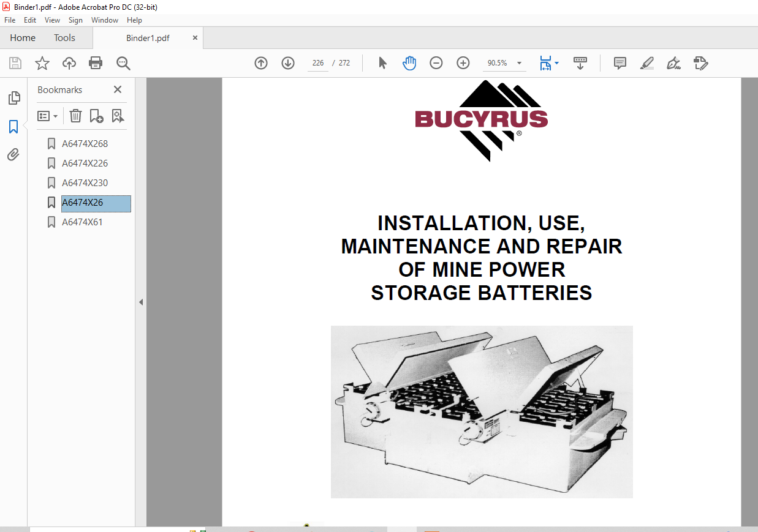Open the bookmarks options menu

click(x=48, y=116)
